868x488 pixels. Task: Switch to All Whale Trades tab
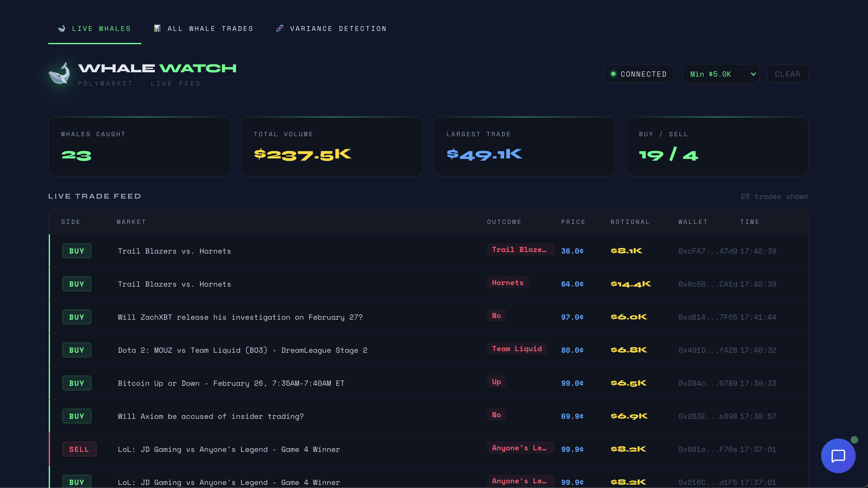click(x=210, y=29)
